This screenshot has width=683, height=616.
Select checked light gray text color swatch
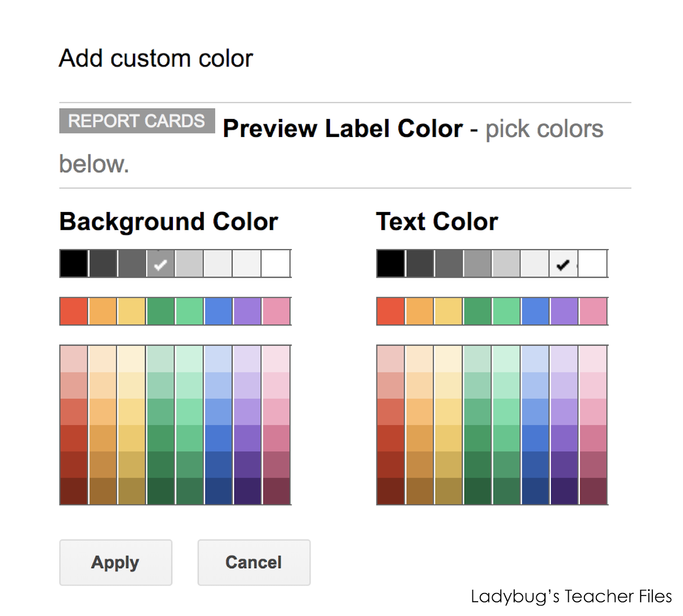pos(563,264)
